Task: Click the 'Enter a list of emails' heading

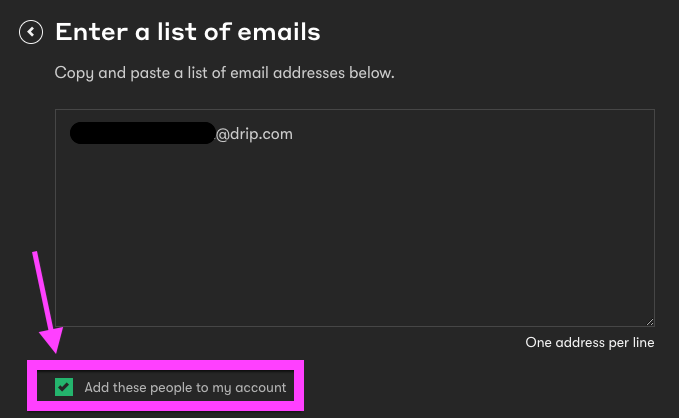Action: 188,32
